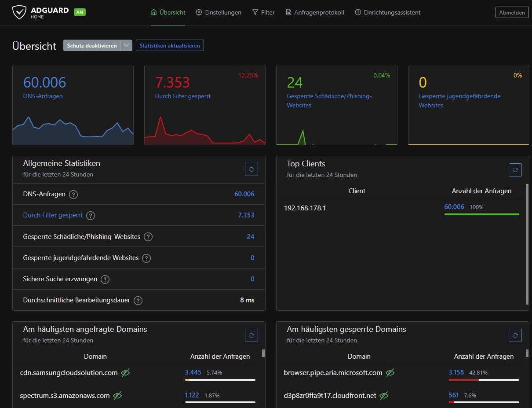Open the Einrichtungsassistent page
532x408 pixels.
click(x=388, y=12)
